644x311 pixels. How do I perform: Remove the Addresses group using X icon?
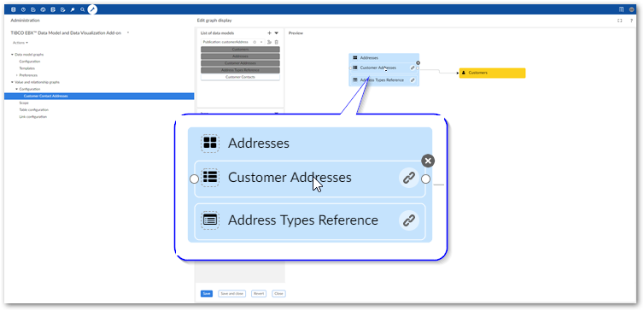(x=418, y=63)
